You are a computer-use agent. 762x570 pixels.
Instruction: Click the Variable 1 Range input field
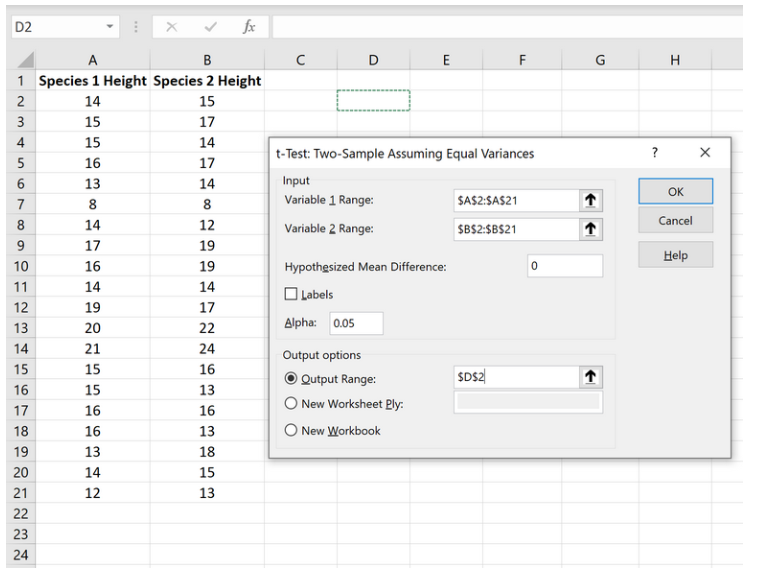tap(516, 200)
